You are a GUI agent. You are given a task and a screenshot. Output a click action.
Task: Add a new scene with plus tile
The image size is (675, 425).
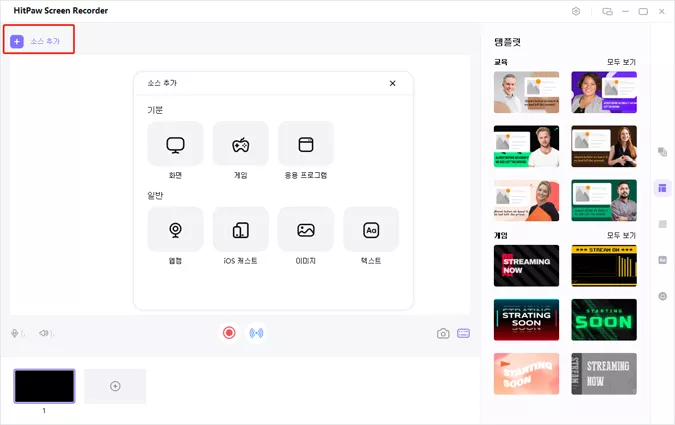tap(115, 386)
